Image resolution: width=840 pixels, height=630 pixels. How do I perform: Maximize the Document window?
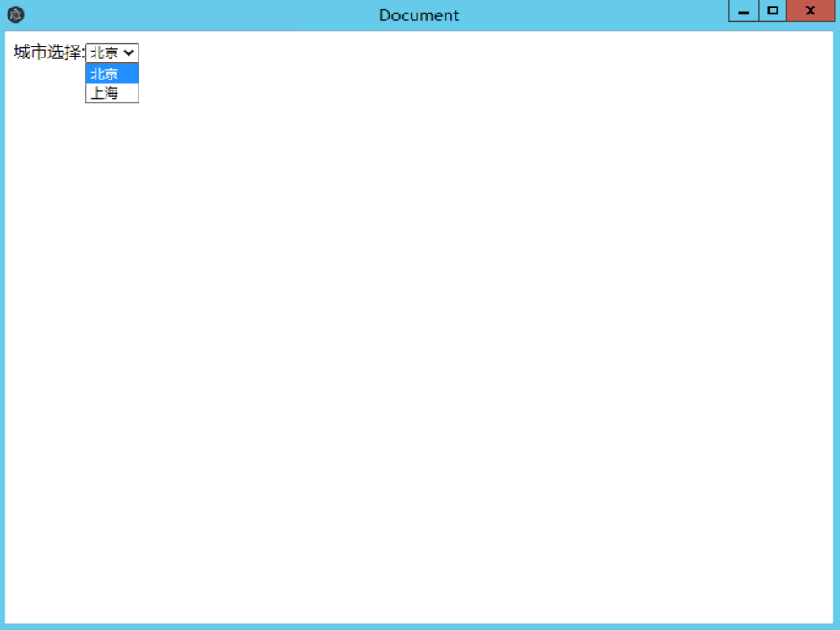tap(772, 11)
